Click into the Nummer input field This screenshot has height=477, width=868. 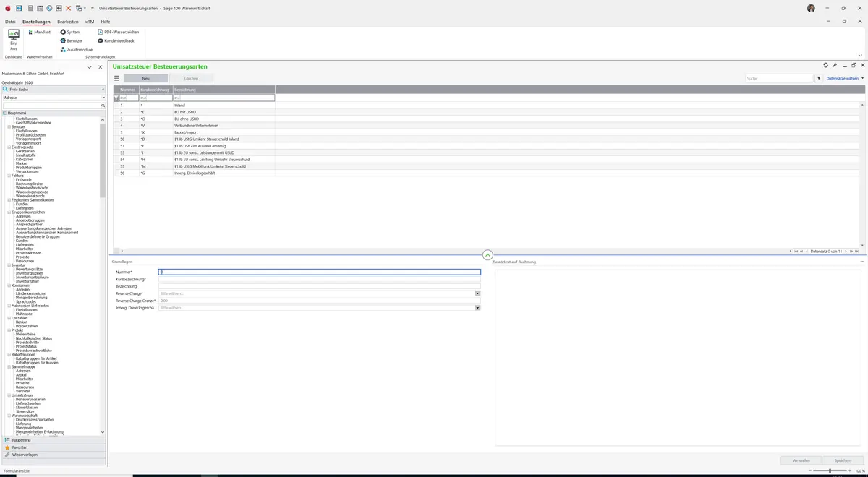(320, 272)
